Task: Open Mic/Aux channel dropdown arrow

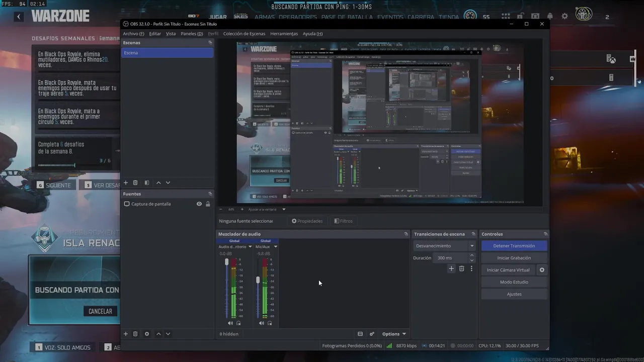Action: (x=275, y=247)
